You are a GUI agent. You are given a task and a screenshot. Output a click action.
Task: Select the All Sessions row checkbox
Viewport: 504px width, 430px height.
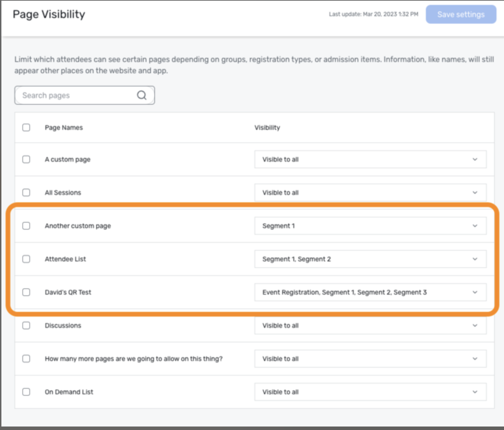tap(26, 193)
